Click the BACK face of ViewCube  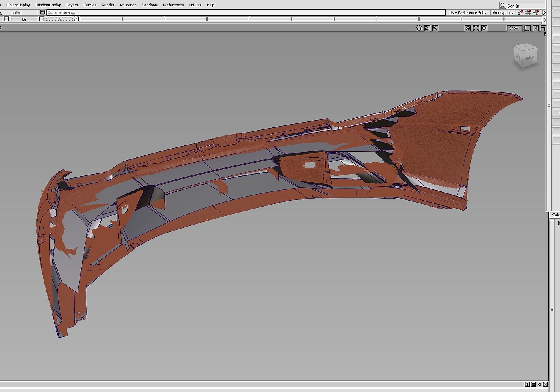pyautogui.click(x=530, y=58)
